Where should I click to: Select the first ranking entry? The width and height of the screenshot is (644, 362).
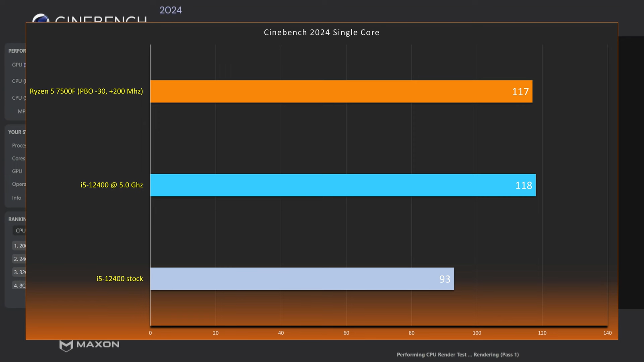[19, 246]
